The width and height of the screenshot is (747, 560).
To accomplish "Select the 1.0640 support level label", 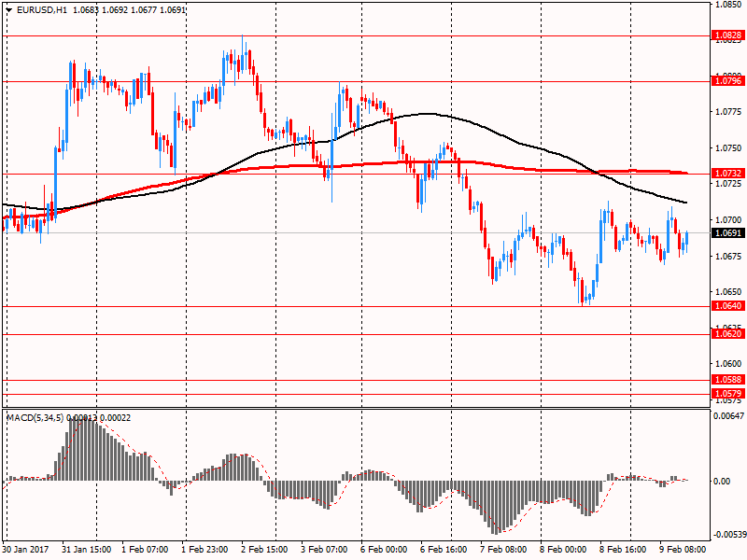I will click(x=727, y=306).
